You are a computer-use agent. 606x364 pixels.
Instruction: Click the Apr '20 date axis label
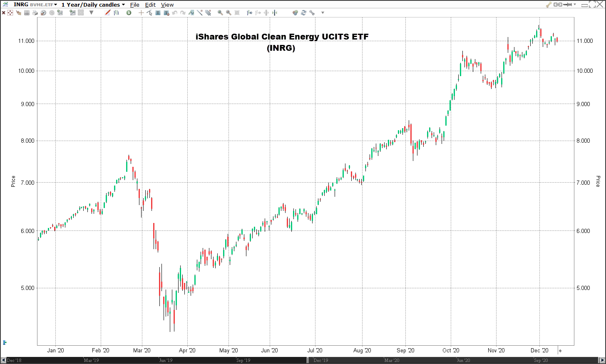[x=187, y=350]
